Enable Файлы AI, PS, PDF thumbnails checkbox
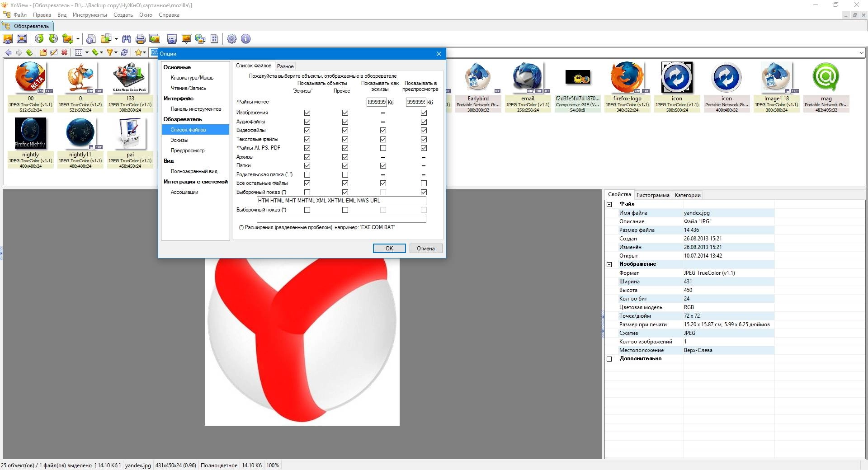Screen dimensions: 868x470 tap(383, 148)
